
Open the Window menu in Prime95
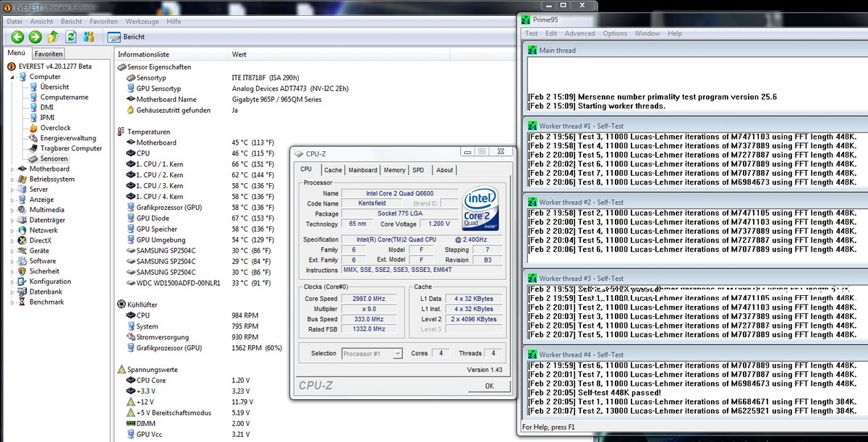tap(647, 33)
